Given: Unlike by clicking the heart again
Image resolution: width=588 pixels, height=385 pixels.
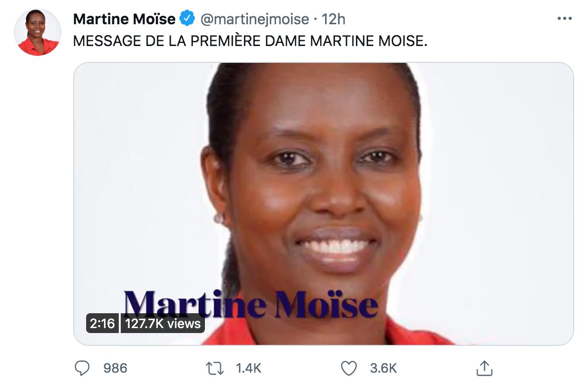Looking at the screenshot, I should tap(349, 368).
